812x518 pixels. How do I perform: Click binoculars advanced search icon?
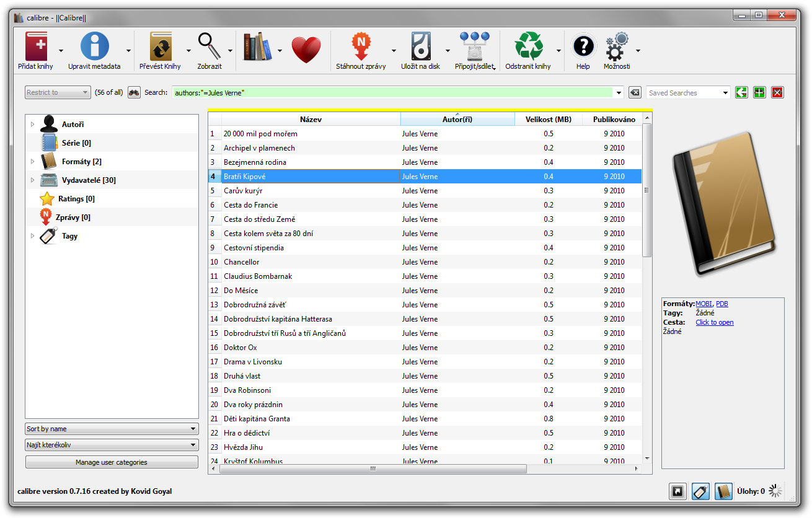134,93
